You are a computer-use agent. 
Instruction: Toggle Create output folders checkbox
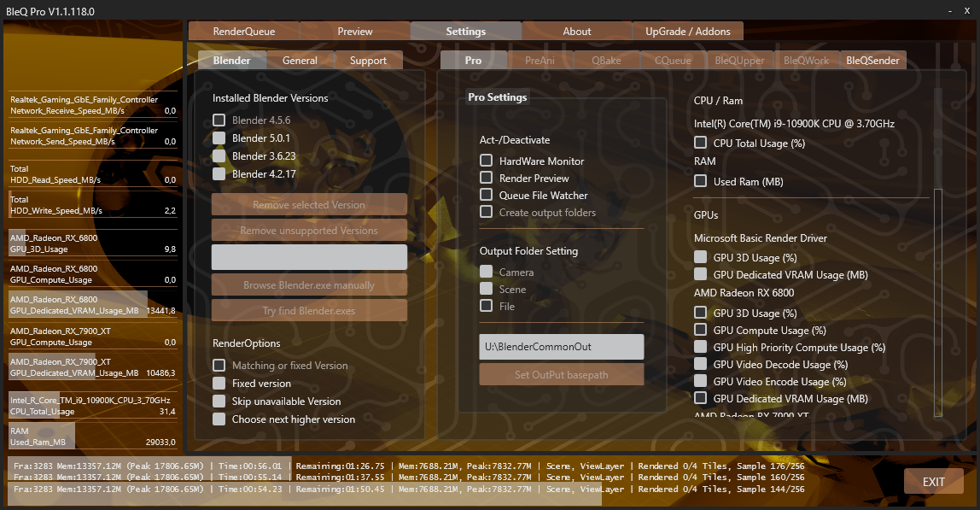[487, 212]
